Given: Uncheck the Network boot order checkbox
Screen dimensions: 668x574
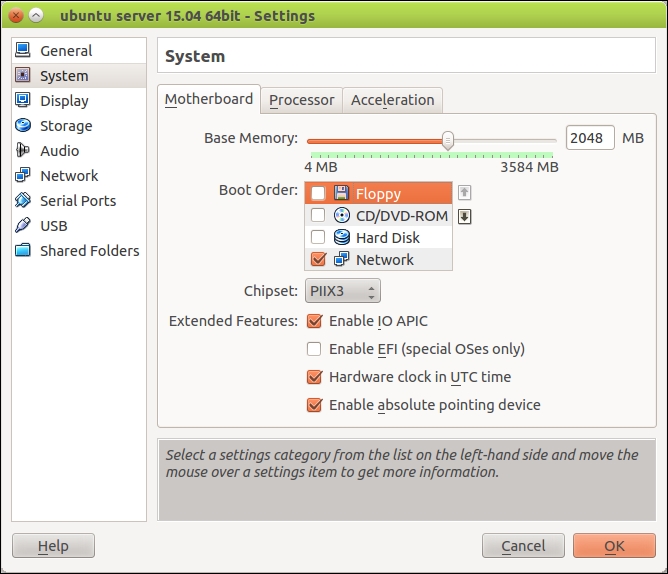Looking at the screenshot, I should click(318, 260).
